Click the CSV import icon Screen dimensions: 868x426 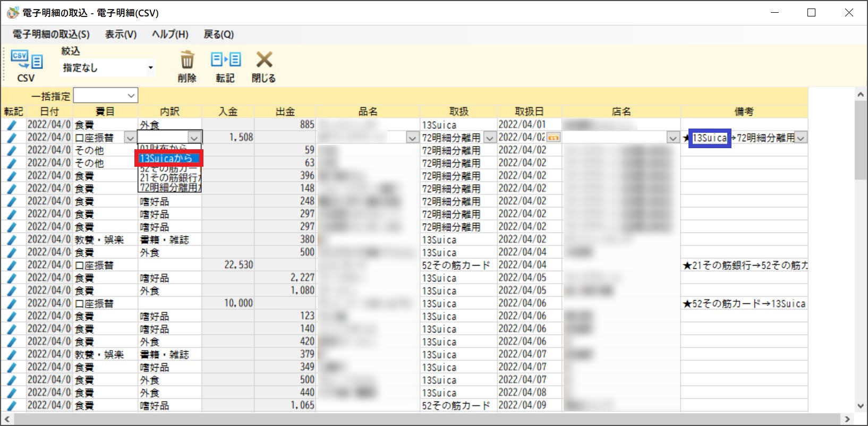[x=26, y=60]
